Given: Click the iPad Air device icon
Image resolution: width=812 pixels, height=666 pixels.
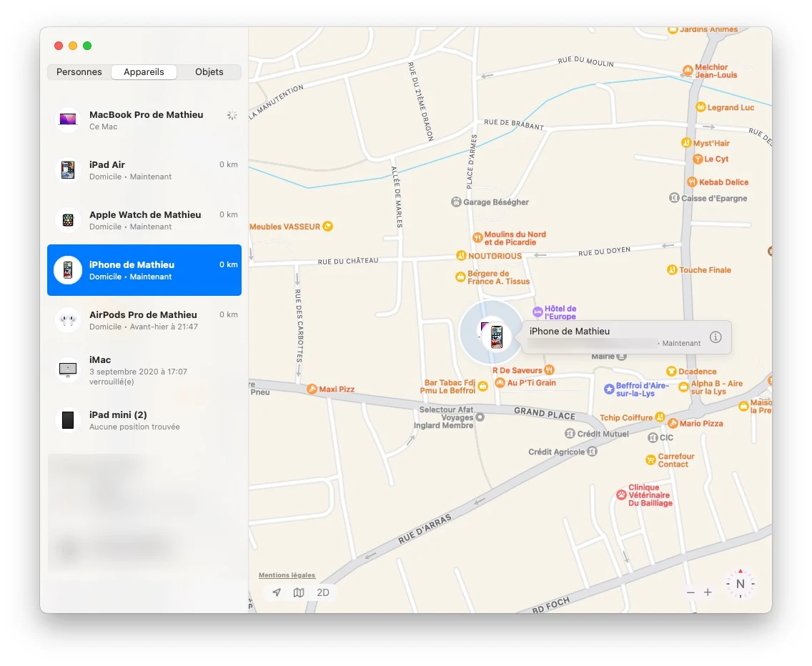Looking at the screenshot, I should (x=68, y=170).
